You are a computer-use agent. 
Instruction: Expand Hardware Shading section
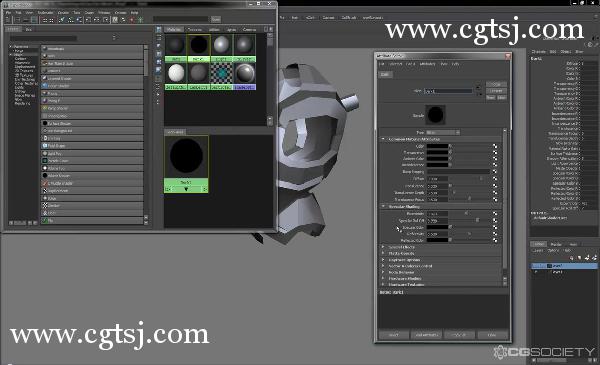coord(383,279)
